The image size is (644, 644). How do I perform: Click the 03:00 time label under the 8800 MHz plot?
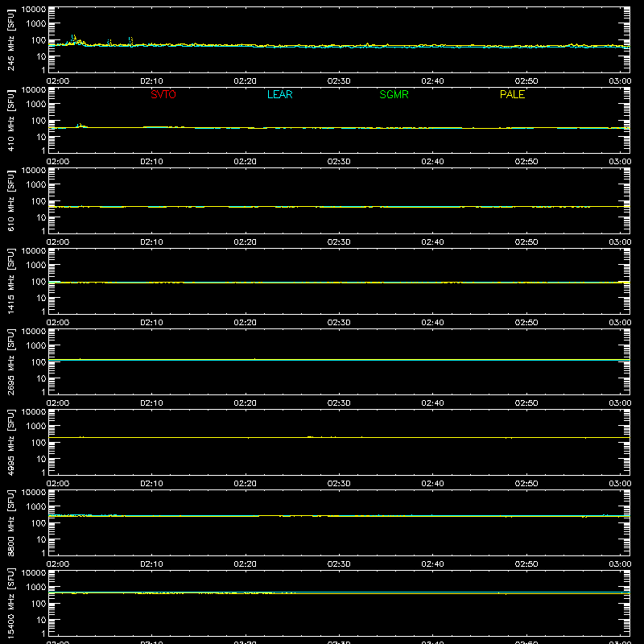click(x=620, y=564)
